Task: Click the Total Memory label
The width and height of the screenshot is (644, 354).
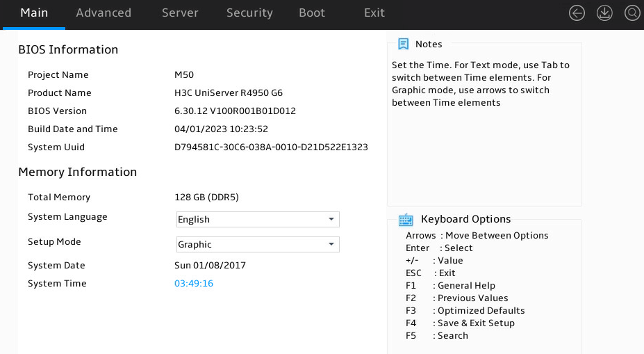Action: tap(59, 198)
